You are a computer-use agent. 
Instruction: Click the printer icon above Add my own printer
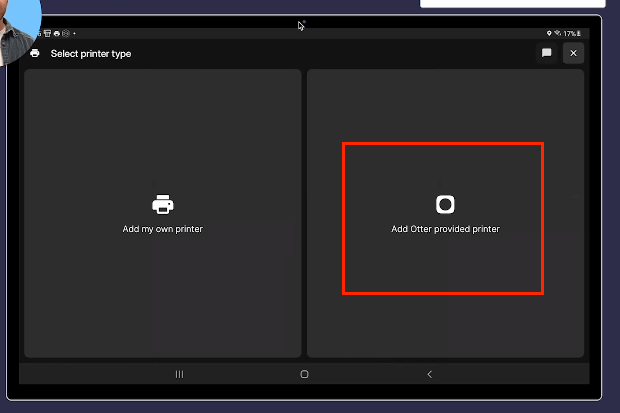pyautogui.click(x=163, y=205)
